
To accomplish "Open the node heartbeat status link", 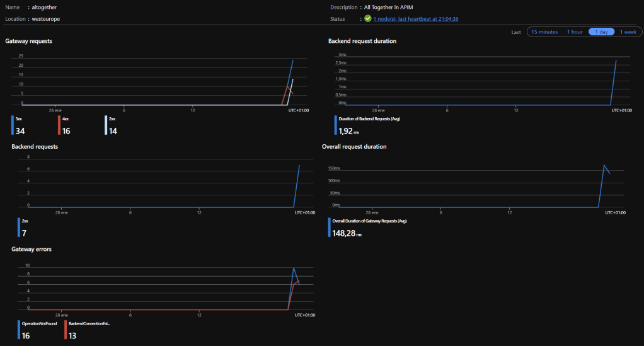I will pos(415,19).
